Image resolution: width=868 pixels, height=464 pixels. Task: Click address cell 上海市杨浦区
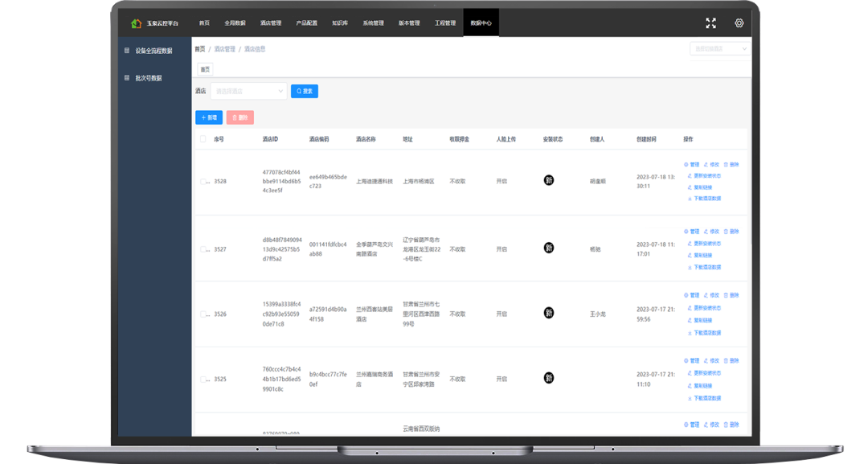(x=419, y=181)
